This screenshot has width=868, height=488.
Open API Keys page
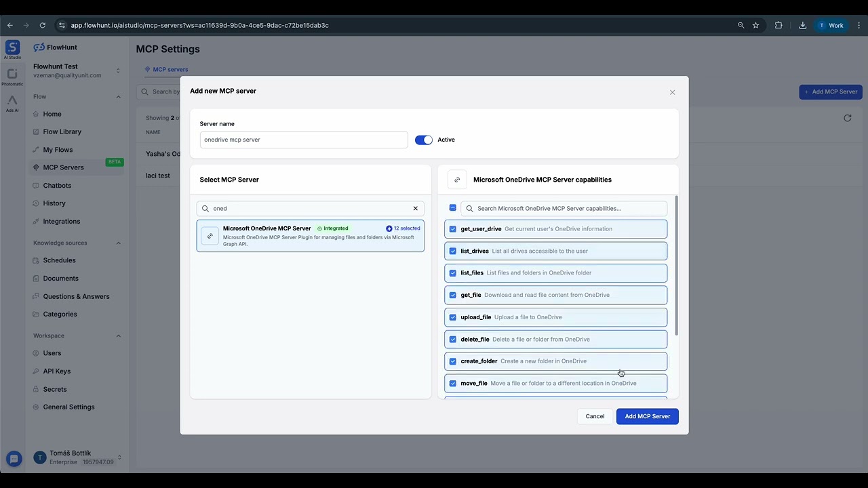point(56,371)
